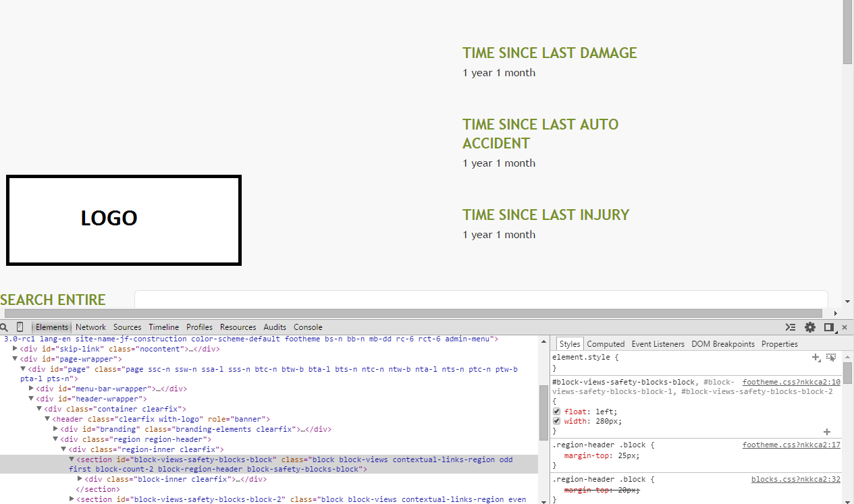Viewport: 854px width, 504px height.
Task: Switch to the Network tab
Action: (90, 327)
